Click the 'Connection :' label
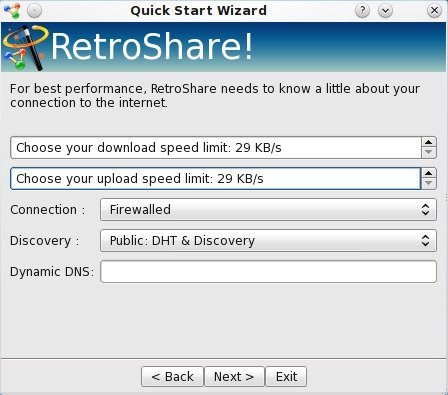Viewport: 448px width, 395px height. point(48,210)
